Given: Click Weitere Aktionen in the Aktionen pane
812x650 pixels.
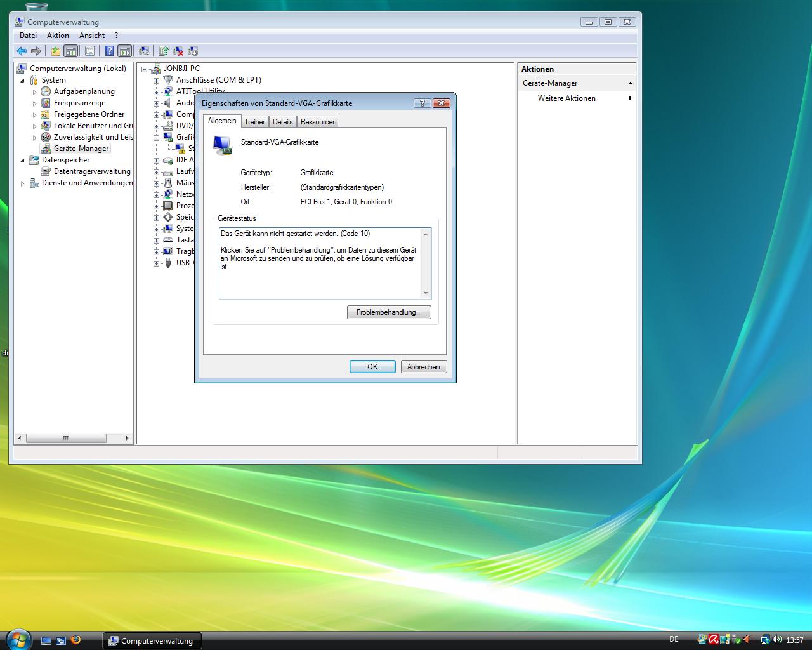Looking at the screenshot, I should [x=566, y=98].
